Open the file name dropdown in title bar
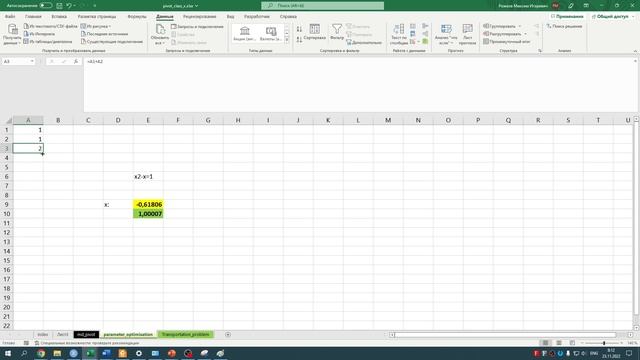Screen dimensions: 640x360 click(197, 6)
